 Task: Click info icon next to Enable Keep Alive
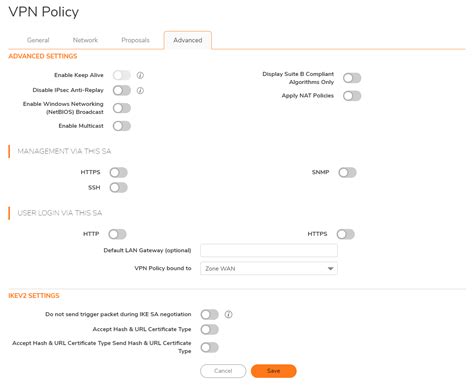[x=140, y=75]
